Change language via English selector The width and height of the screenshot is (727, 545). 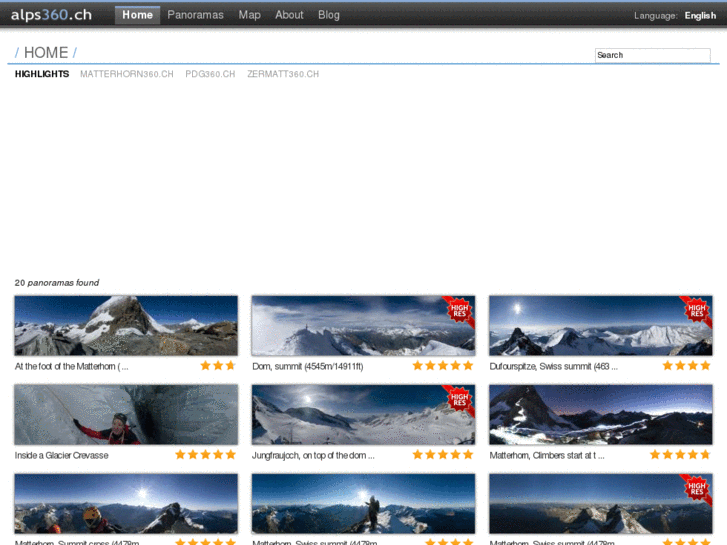(700, 16)
